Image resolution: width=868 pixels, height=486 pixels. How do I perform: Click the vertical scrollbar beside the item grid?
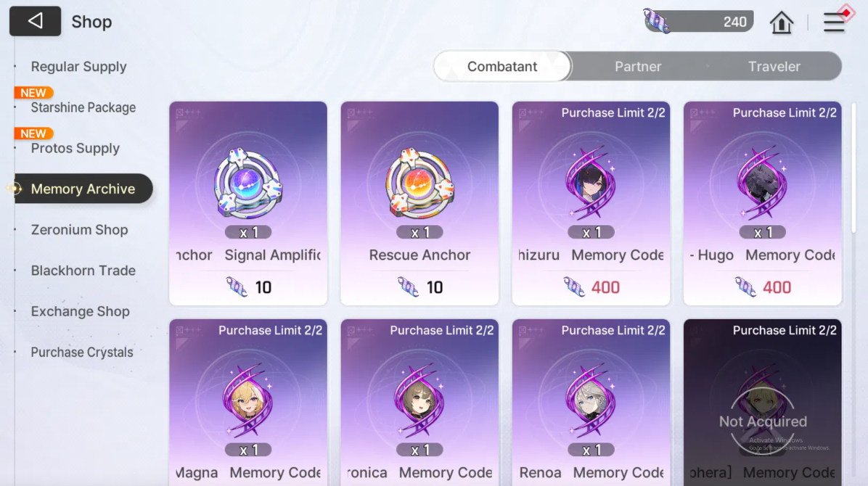click(853, 168)
